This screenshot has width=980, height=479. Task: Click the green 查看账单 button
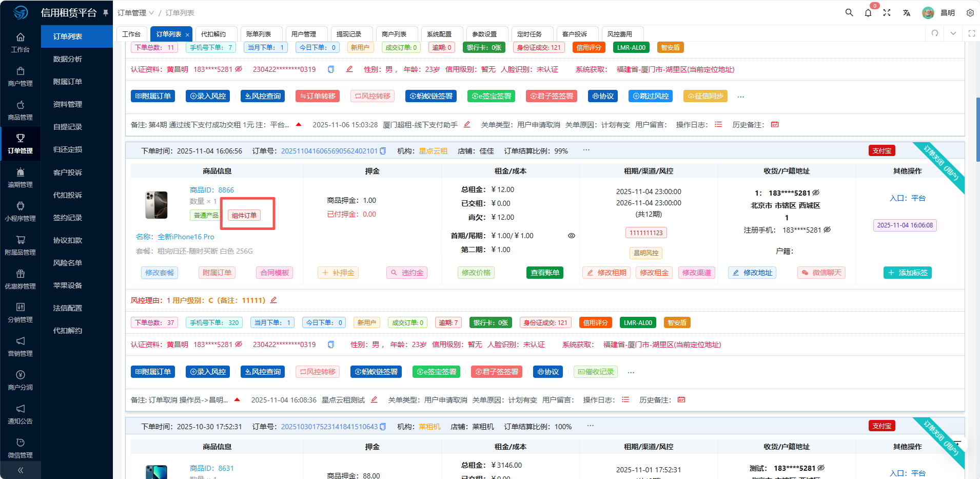[x=544, y=273]
